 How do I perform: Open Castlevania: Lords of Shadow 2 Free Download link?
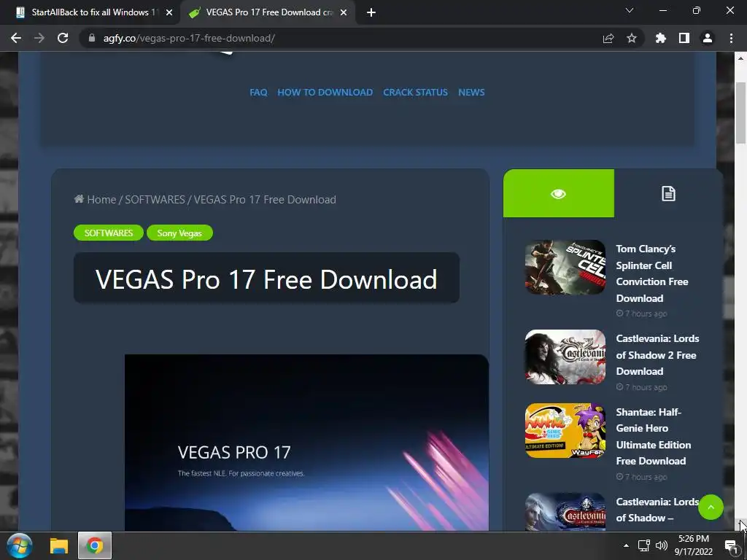pos(657,355)
